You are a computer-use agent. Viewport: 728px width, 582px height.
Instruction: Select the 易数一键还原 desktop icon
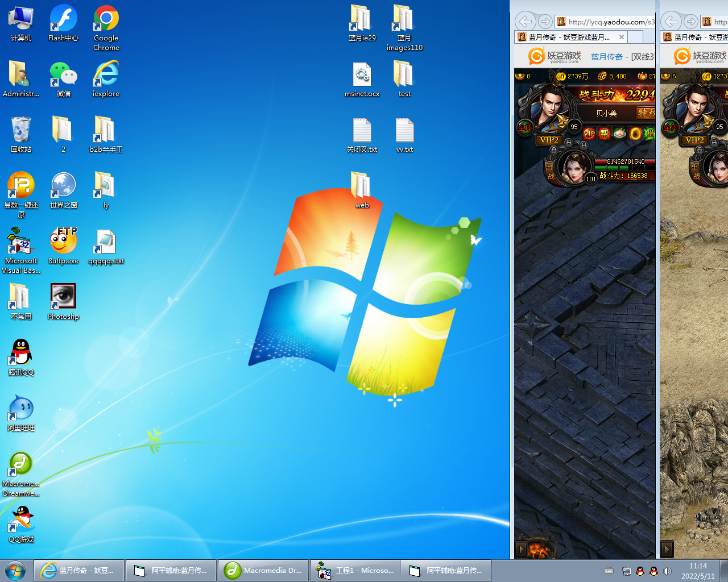tap(21, 196)
